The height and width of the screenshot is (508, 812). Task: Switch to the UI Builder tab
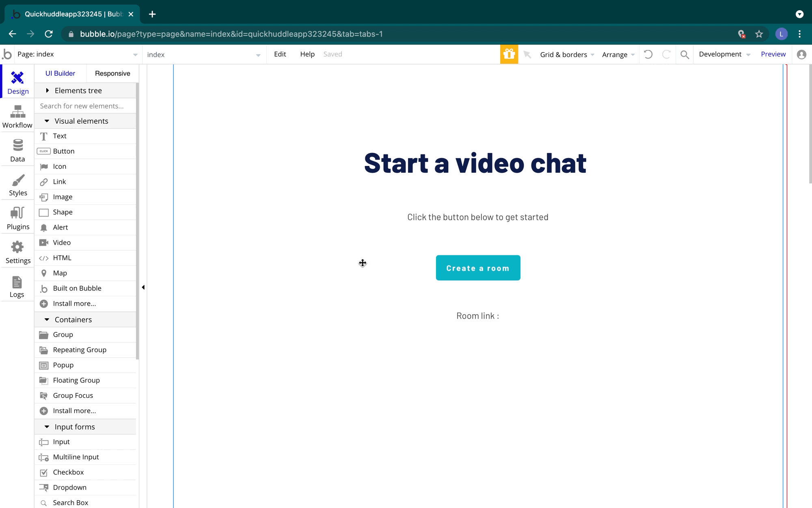pos(60,74)
